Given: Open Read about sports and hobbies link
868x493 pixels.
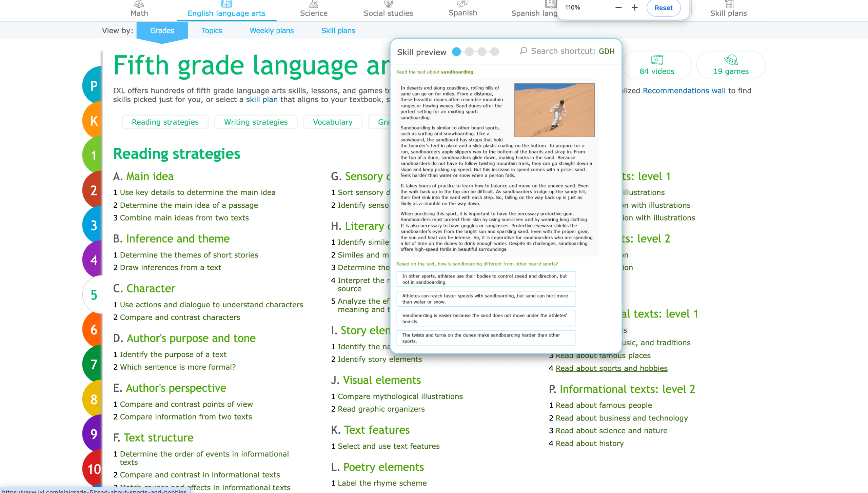Looking at the screenshot, I should [611, 368].
